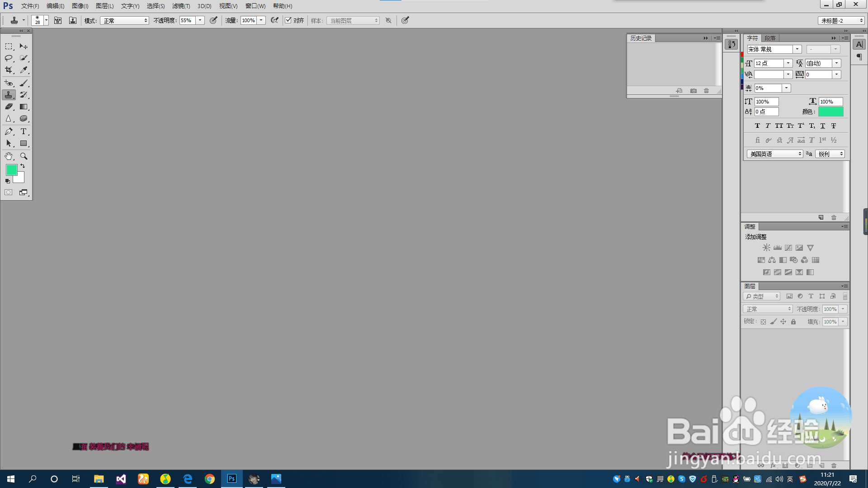Select the Lasso tool
The image size is (868, 488).
point(9,58)
